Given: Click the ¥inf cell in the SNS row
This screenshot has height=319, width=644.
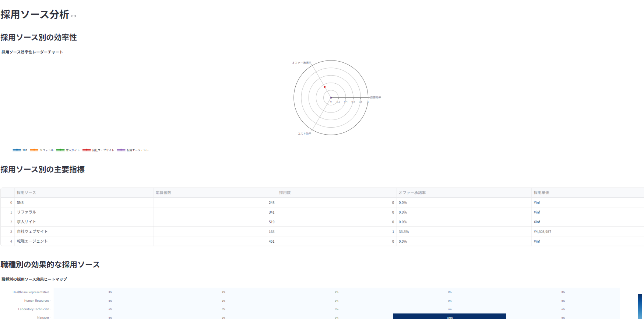Looking at the screenshot, I should 588,202.
